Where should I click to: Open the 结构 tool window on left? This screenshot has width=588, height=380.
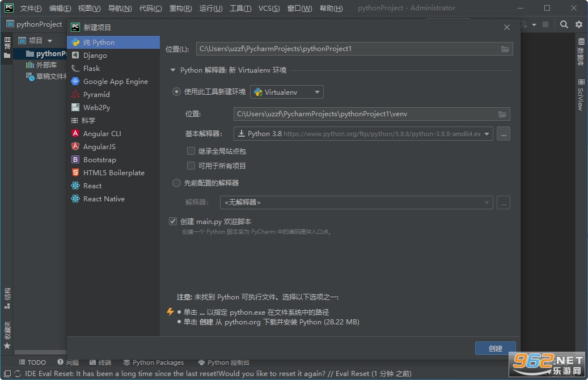click(x=7, y=299)
